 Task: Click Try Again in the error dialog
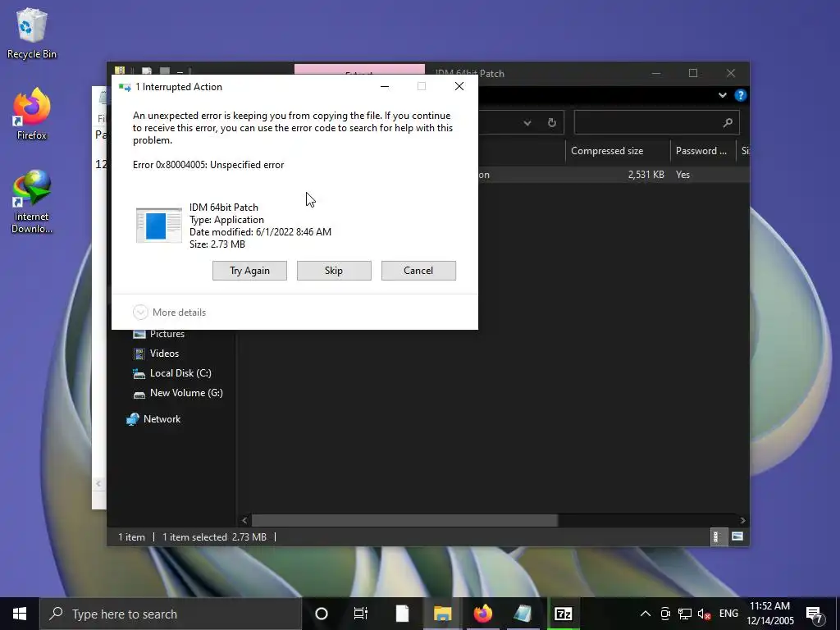pyautogui.click(x=249, y=271)
